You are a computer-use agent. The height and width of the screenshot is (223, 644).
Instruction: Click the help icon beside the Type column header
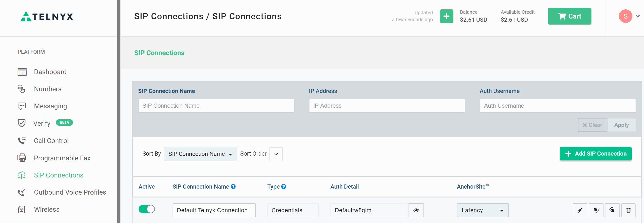pyautogui.click(x=283, y=187)
